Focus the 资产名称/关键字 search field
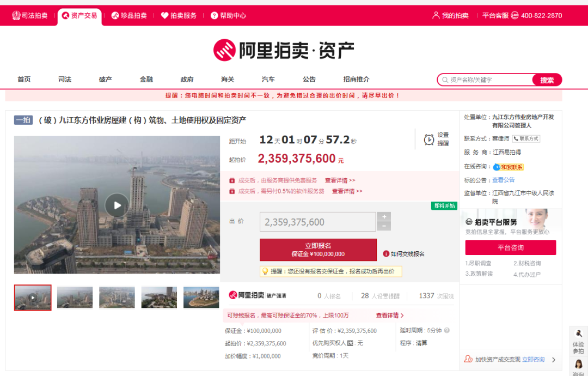The width and height of the screenshot is (588, 376). (x=486, y=80)
